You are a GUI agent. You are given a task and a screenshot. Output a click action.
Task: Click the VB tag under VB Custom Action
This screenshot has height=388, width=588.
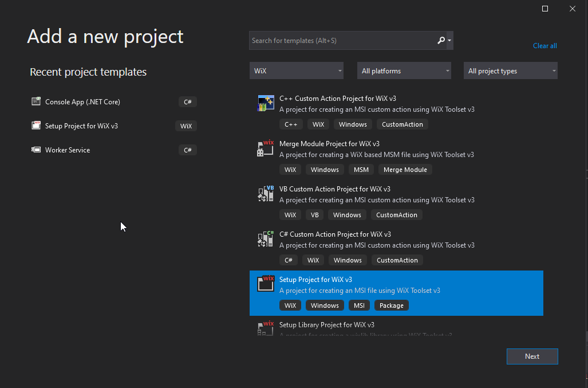(x=315, y=215)
